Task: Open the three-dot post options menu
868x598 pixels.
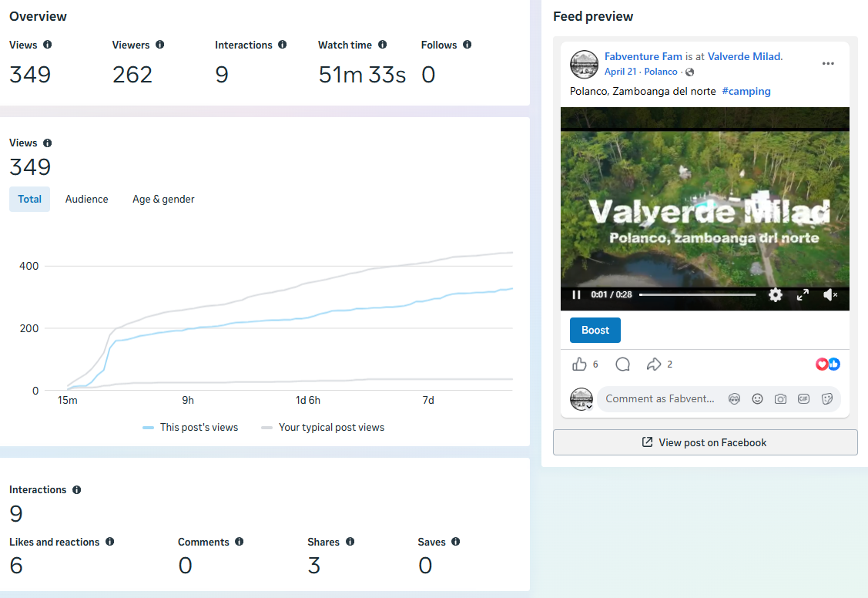Action: click(x=828, y=63)
